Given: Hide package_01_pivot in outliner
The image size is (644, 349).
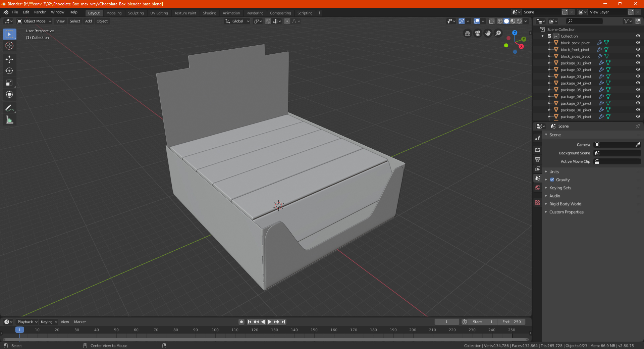Looking at the screenshot, I should coord(638,63).
